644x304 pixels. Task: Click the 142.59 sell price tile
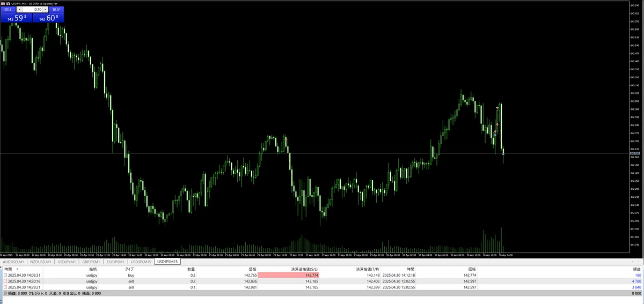pyautogui.click(x=16, y=18)
